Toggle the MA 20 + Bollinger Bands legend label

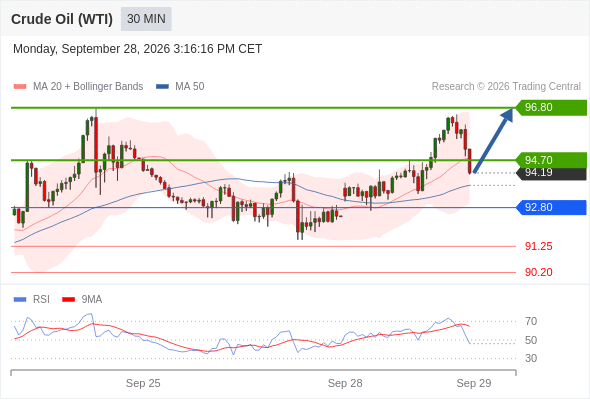pos(88,87)
